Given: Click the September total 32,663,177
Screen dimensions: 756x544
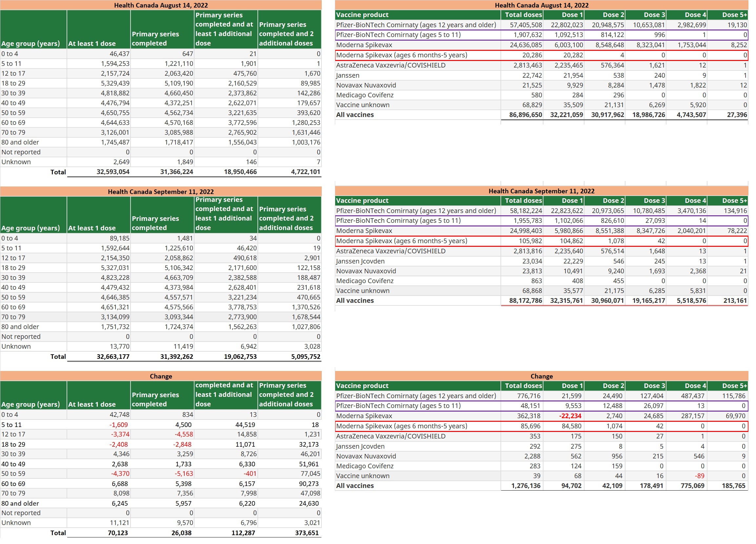Looking at the screenshot, I should point(99,357).
